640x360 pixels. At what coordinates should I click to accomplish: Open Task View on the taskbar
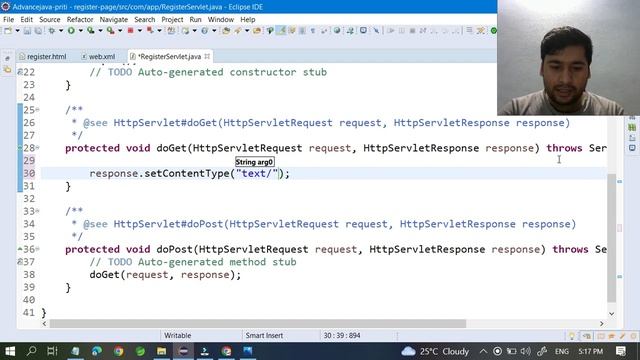click(x=52, y=351)
